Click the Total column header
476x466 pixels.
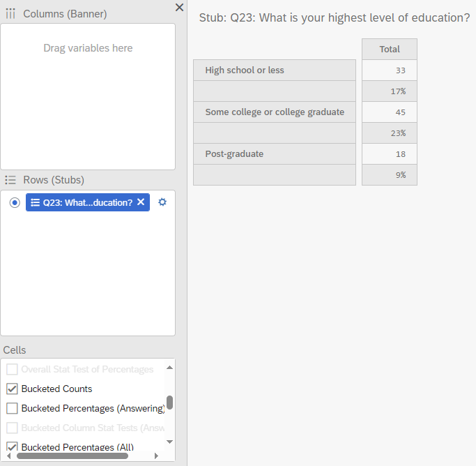[390, 50]
